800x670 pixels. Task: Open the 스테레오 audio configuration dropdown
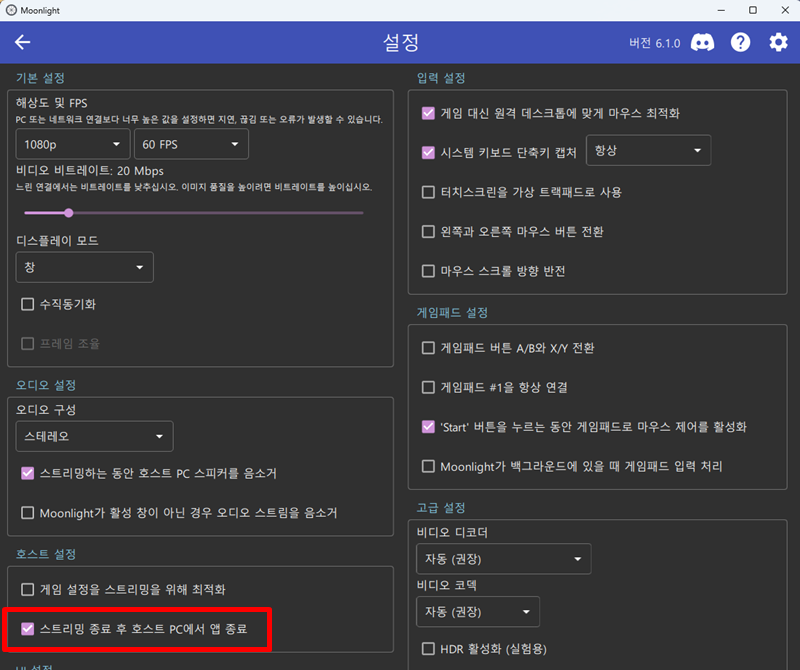coord(94,436)
